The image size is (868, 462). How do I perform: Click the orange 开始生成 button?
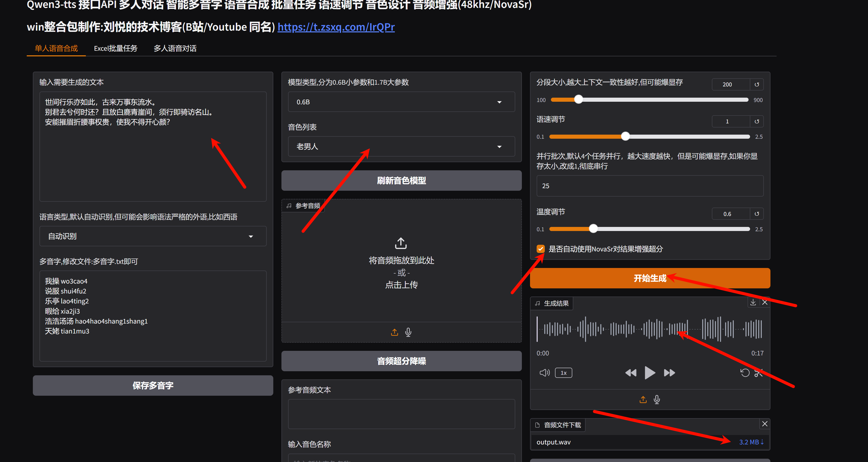(650, 278)
